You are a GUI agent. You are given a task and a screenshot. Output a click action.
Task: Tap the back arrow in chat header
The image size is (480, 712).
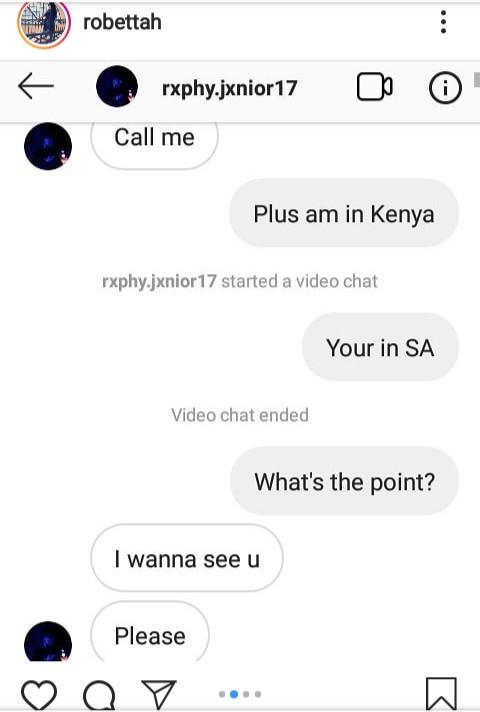[36, 86]
